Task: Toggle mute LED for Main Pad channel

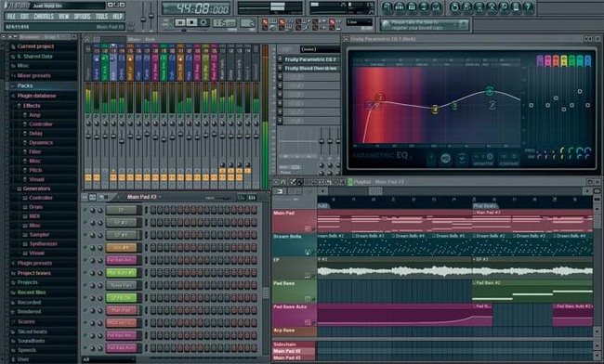Action: 85,310
